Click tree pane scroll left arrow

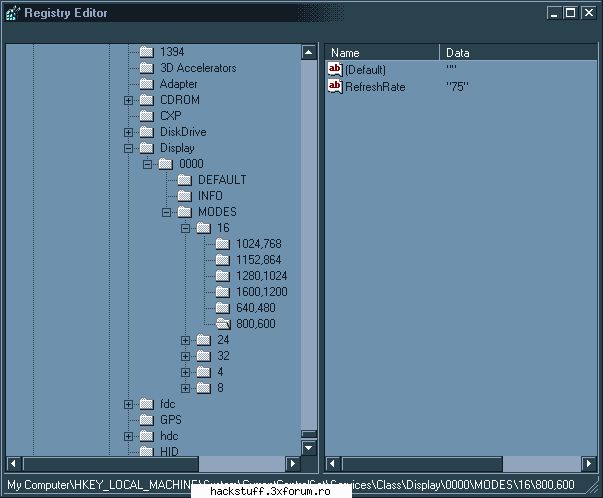14,464
